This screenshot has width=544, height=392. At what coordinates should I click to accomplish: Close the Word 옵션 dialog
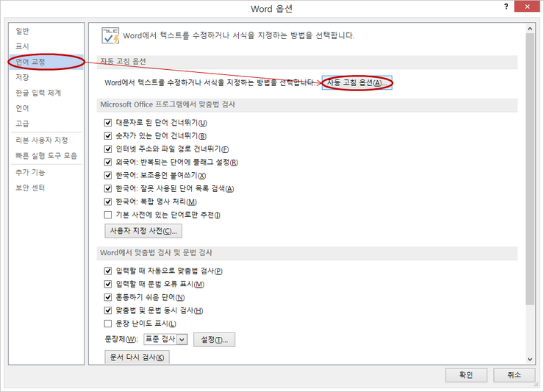tap(527, 7)
